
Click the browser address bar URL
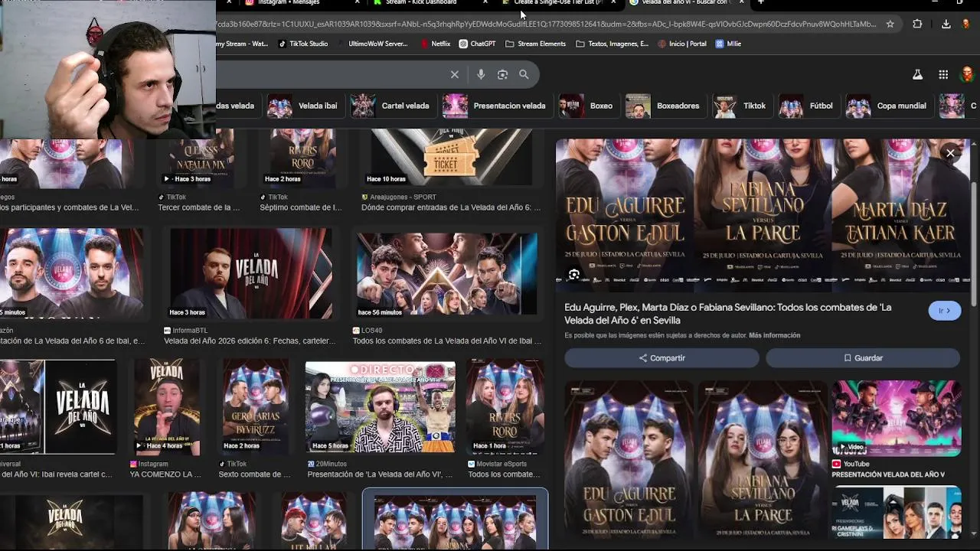pyautogui.click(x=547, y=24)
